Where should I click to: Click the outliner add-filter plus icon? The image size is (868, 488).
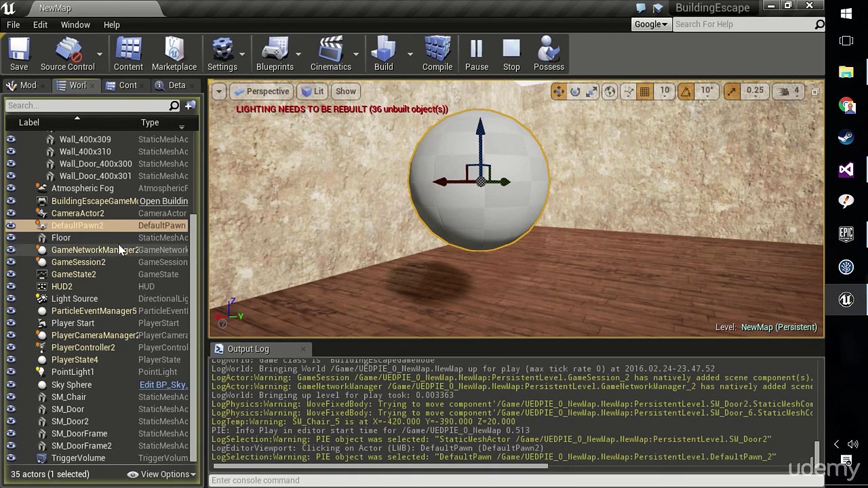pos(190,106)
